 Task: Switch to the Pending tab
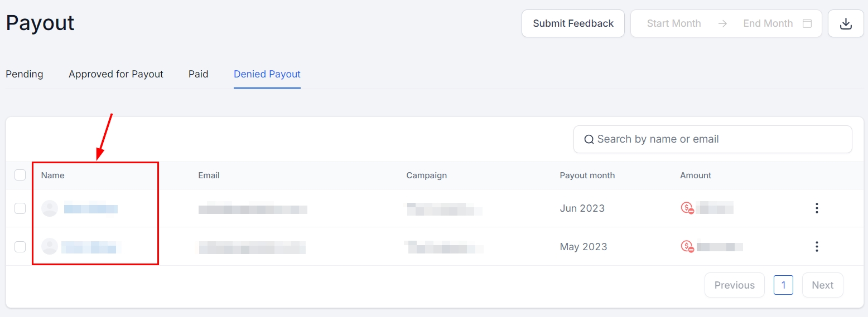click(25, 74)
